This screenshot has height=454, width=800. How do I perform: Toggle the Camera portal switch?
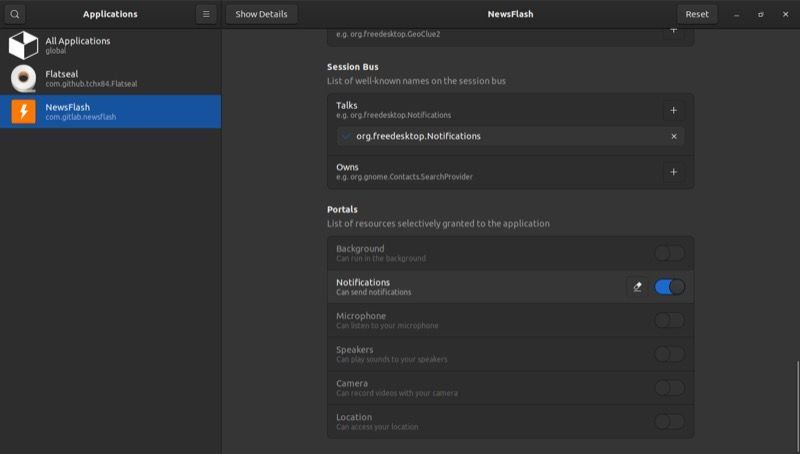click(669, 387)
